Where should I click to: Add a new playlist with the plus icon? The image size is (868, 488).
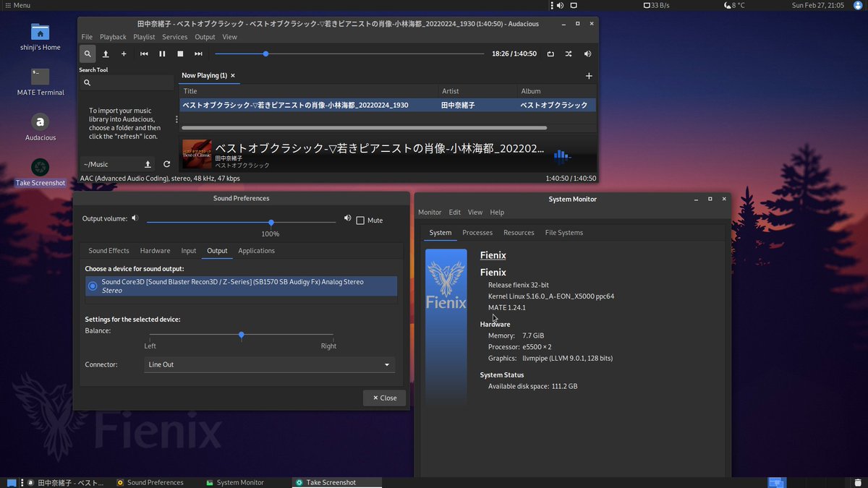(x=589, y=76)
